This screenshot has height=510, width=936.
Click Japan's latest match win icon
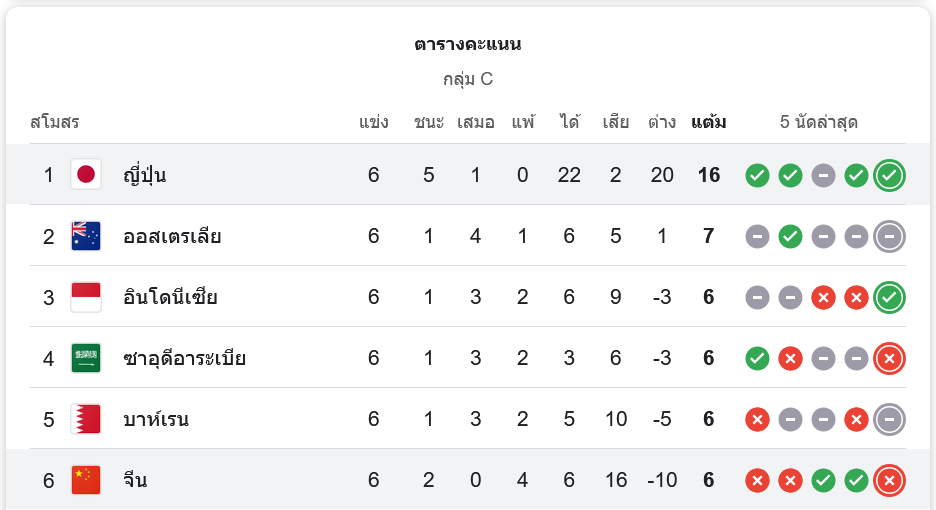(x=889, y=176)
